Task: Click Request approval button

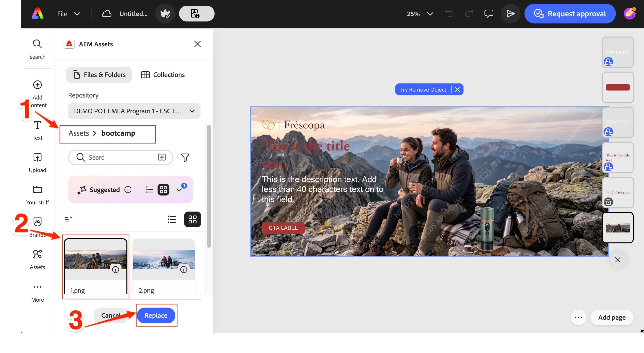Action: click(570, 14)
